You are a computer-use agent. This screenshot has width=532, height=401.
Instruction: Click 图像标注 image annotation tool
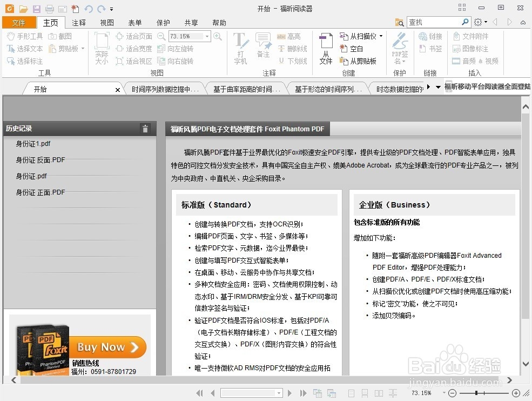click(470, 49)
